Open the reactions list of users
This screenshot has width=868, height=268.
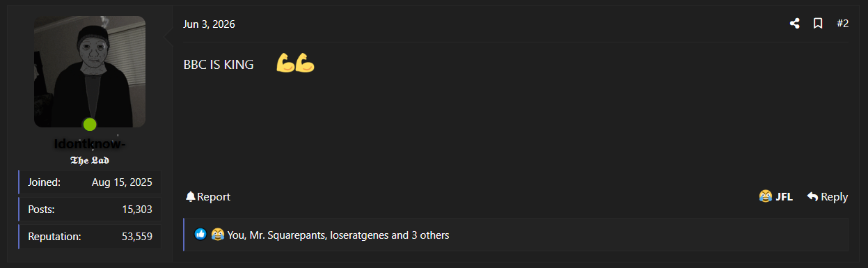(x=338, y=235)
